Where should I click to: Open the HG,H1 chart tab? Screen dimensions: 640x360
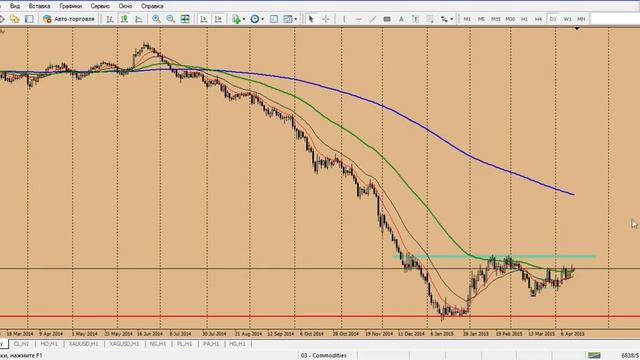click(238, 344)
